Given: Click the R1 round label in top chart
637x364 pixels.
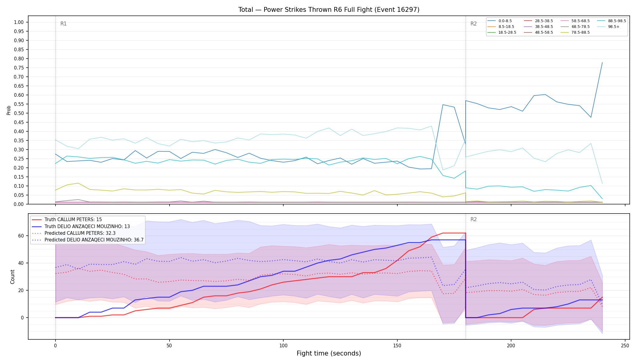Looking at the screenshot, I should (63, 24).
